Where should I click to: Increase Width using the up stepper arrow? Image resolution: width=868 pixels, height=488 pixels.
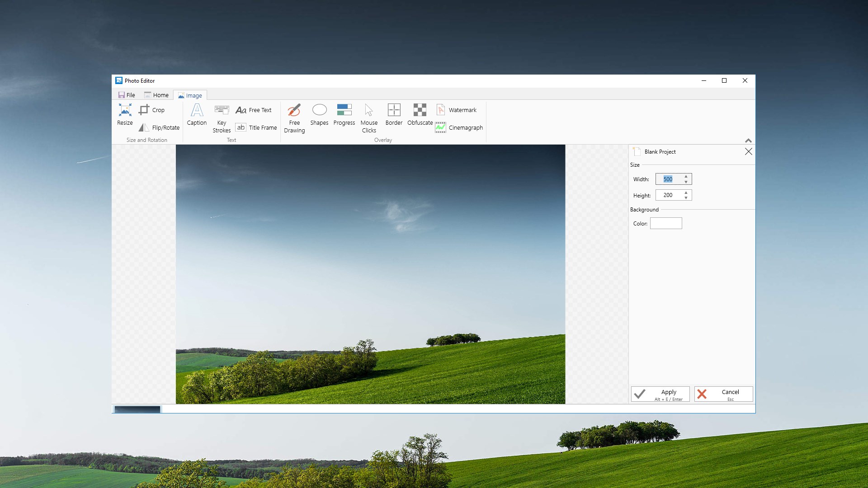click(686, 176)
